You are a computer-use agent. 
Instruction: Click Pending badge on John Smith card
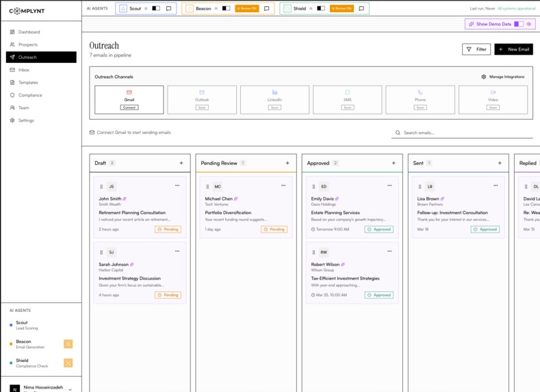pyautogui.click(x=168, y=229)
